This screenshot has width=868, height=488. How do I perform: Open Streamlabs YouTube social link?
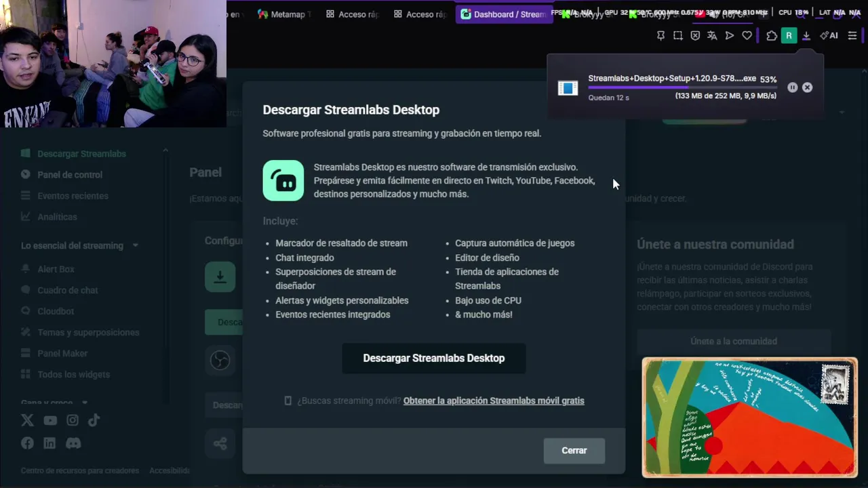tap(50, 420)
